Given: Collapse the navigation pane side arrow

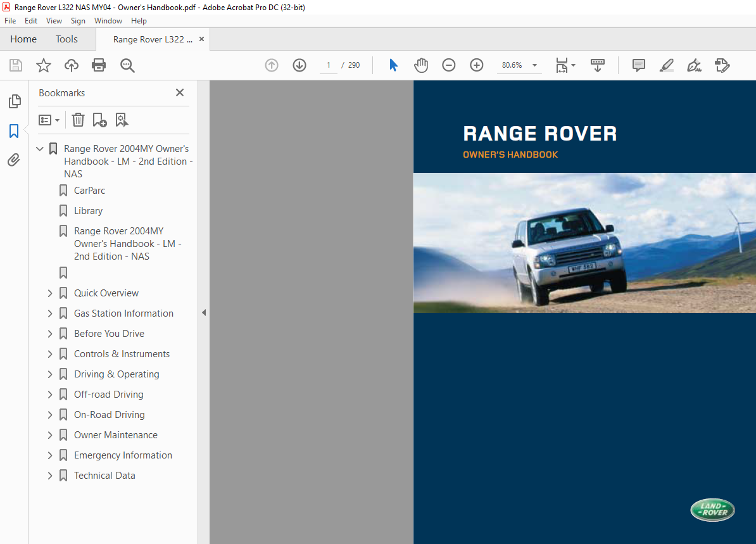Looking at the screenshot, I should click(204, 312).
